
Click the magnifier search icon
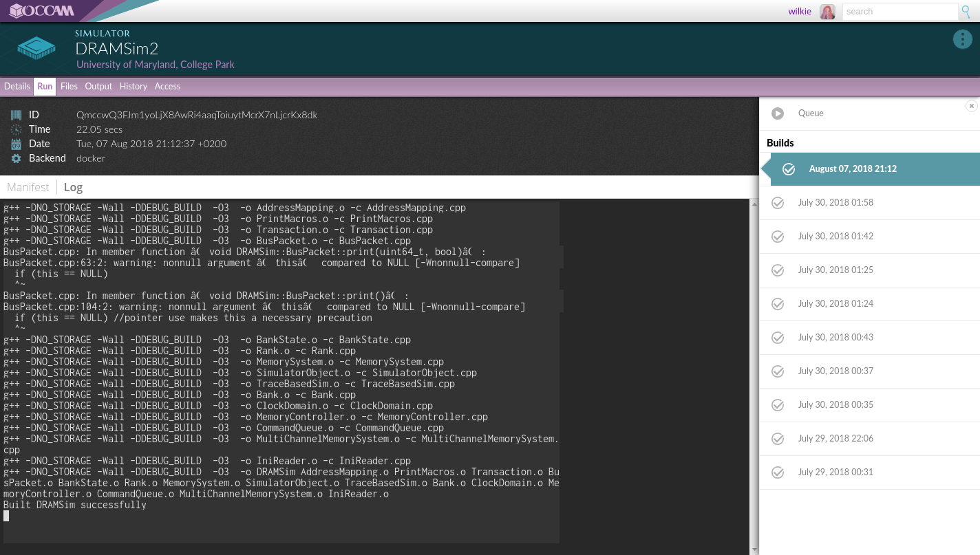pos(966,12)
